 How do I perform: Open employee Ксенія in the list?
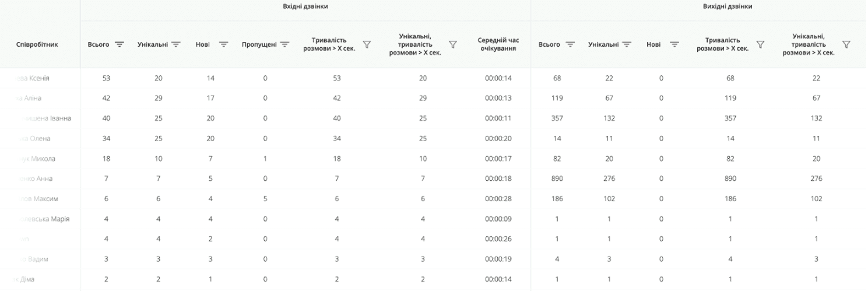(x=36, y=78)
